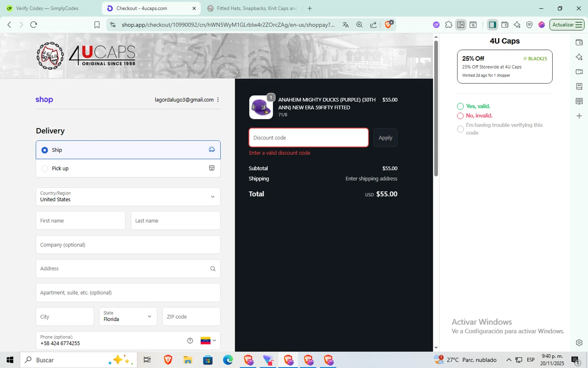Screen dimensions: 588x368
Task: Click the Brave Shields lion icon
Action: tap(388, 24)
